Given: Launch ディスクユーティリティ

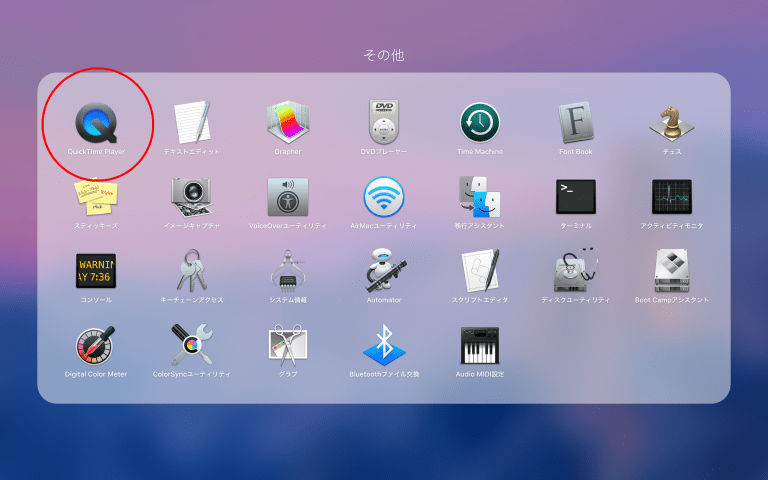Looking at the screenshot, I should pyautogui.click(x=576, y=270).
